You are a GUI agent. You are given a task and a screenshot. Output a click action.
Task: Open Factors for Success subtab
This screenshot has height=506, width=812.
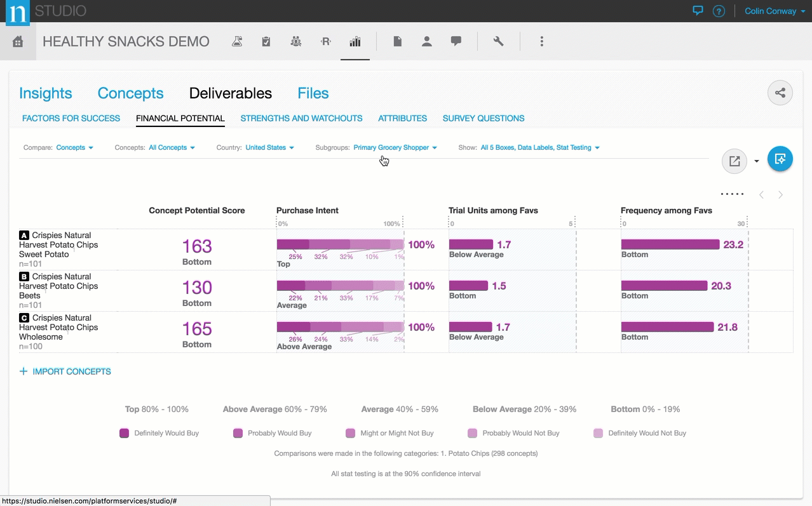pyautogui.click(x=71, y=118)
